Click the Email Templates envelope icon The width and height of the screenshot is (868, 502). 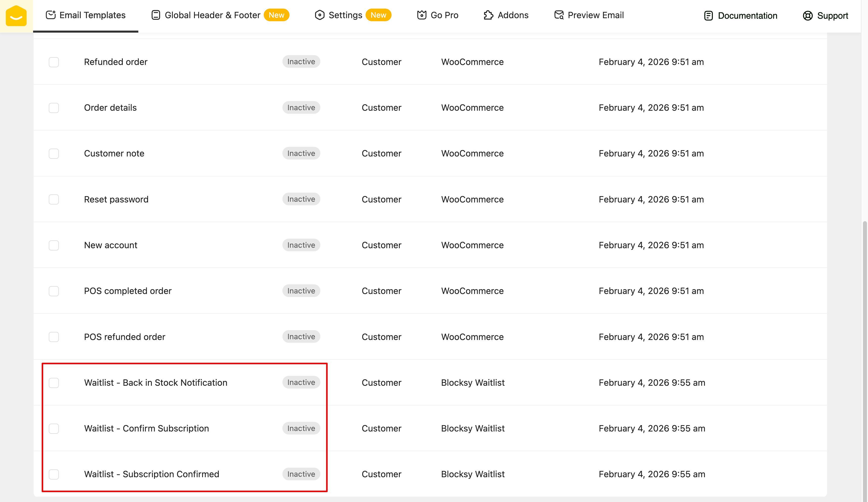pos(51,15)
